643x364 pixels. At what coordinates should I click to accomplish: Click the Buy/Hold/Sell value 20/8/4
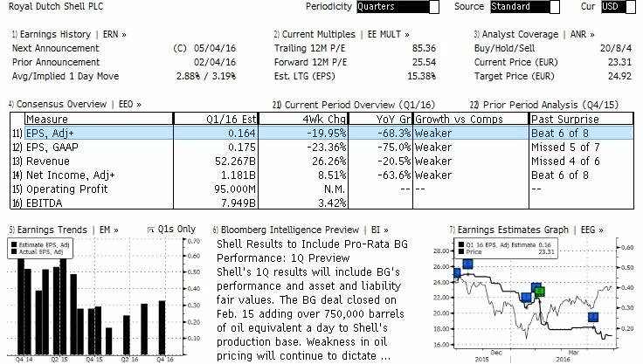point(616,48)
